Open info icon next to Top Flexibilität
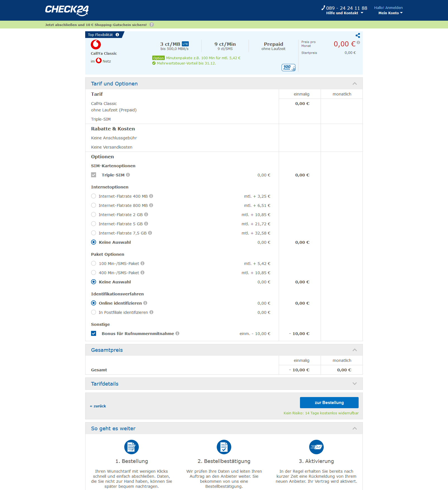Viewport: 448px width, 490px height. pos(117,35)
